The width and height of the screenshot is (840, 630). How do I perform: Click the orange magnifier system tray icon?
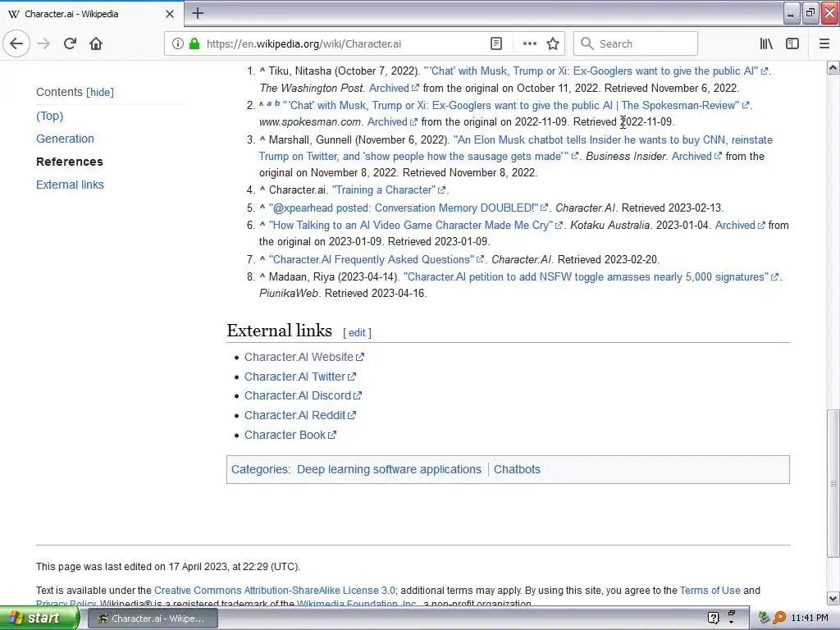pyautogui.click(x=779, y=619)
